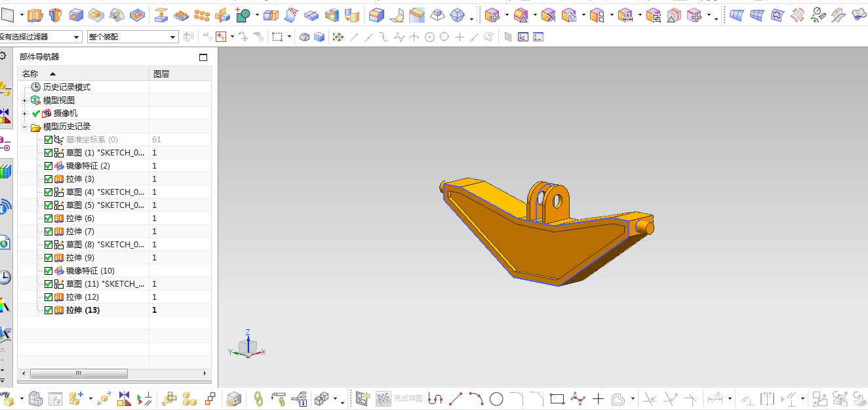Screen dimensions: 868x410
Task: Uncheck the checkbox for 拉伸 (9)
Action: (49, 258)
